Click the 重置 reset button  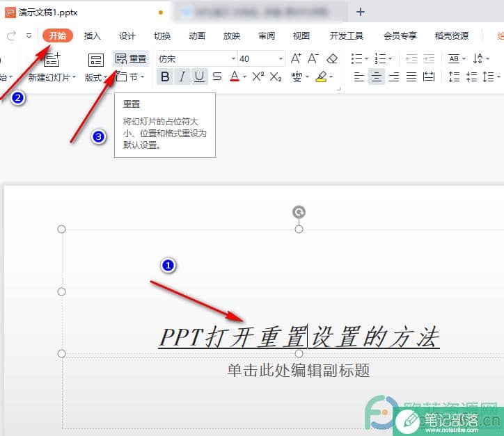pyautogui.click(x=131, y=58)
